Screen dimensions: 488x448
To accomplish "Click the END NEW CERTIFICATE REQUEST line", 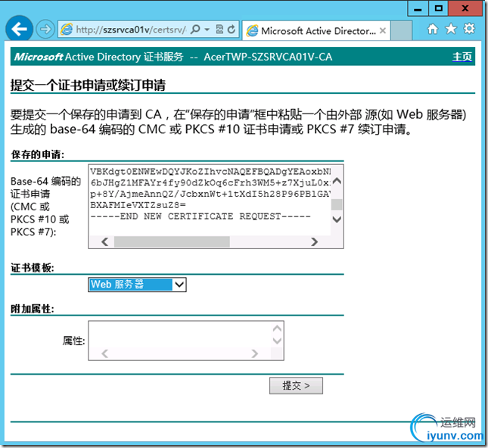I will click(200, 216).
